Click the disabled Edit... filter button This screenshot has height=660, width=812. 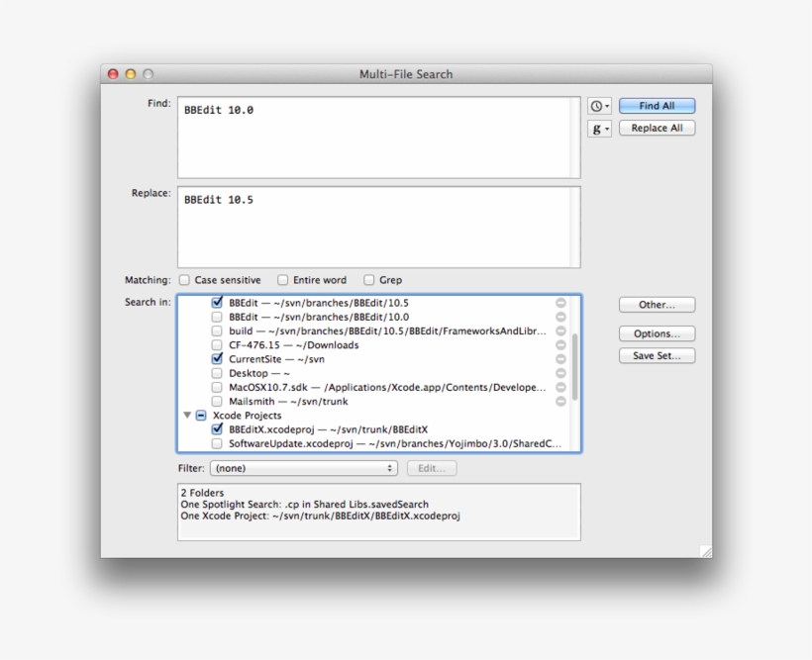[x=432, y=468]
